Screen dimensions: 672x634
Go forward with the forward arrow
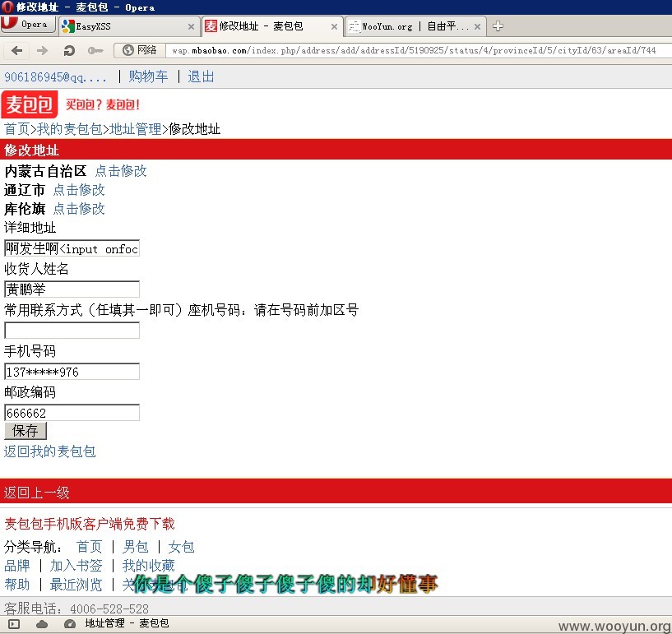pyautogui.click(x=43, y=50)
